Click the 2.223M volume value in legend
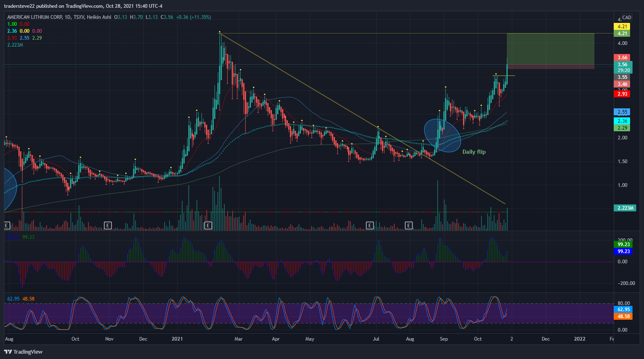 click(15, 45)
